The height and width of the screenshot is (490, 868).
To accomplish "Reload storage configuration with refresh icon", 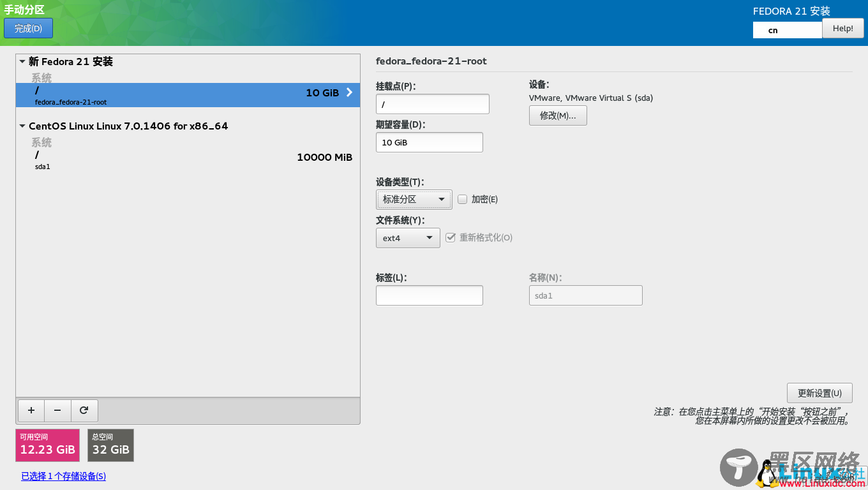I will [84, 410].
